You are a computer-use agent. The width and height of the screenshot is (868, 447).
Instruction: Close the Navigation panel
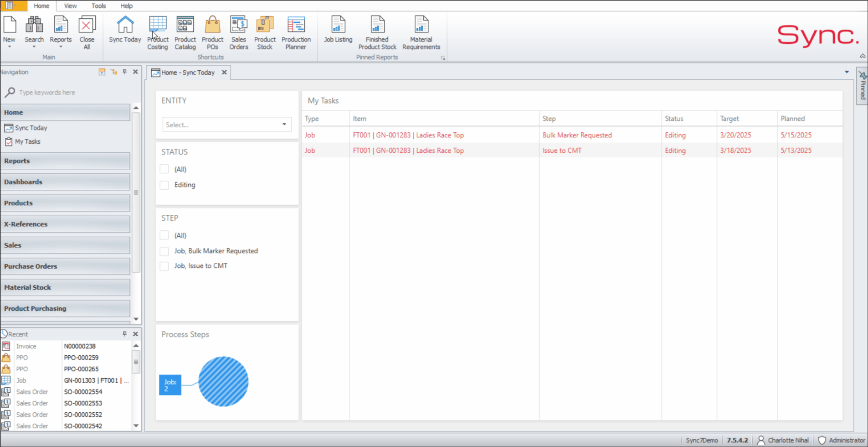pos(135,72)
